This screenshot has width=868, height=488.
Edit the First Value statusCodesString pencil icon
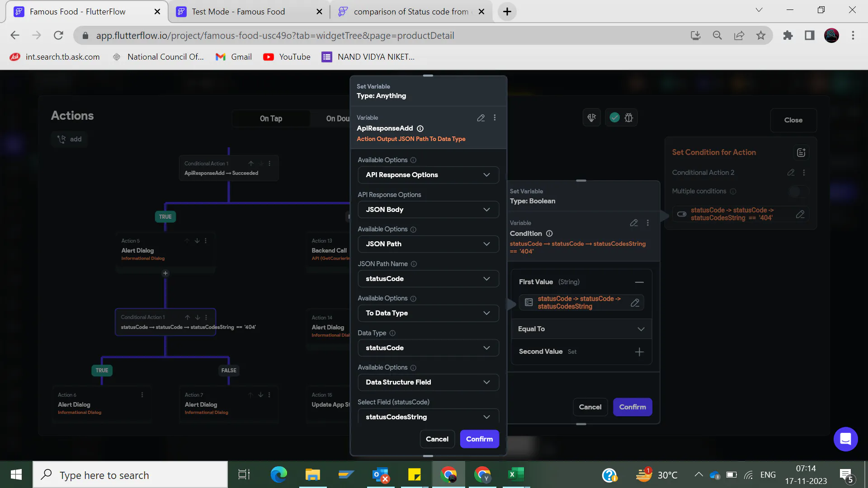[x=635, y=303]
